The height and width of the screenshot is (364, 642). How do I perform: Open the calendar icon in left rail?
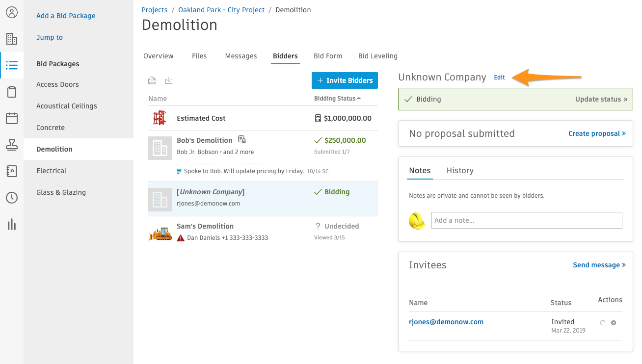pos(12,118)
